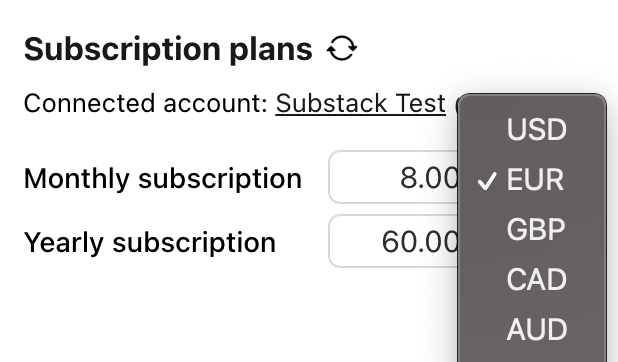Viewport: 618px width, 362px height.
Task: Click the Yearly subscription label
Action: point(150,242)
